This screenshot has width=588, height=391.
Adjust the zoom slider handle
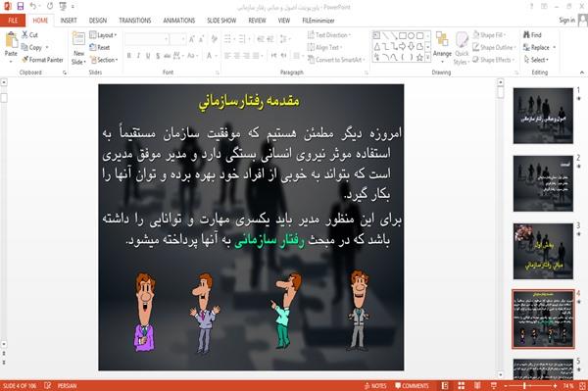click(524, 386)
